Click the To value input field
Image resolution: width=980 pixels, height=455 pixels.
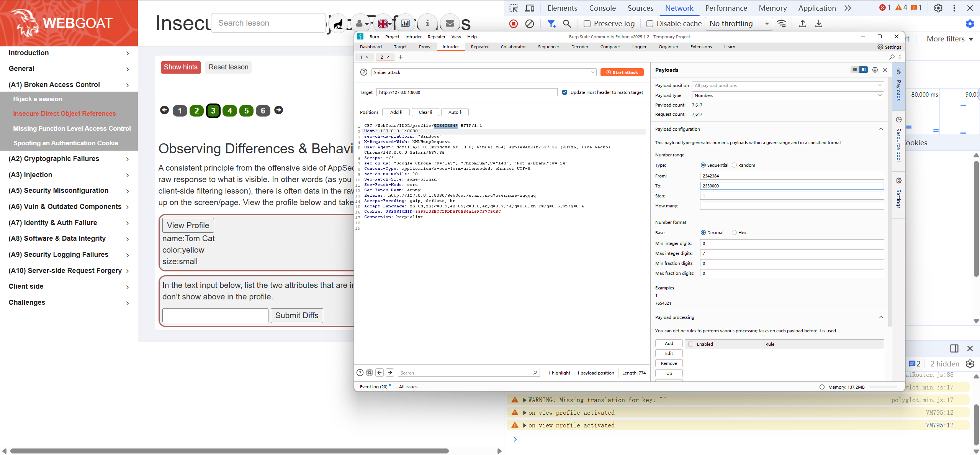tap(792, 186)
